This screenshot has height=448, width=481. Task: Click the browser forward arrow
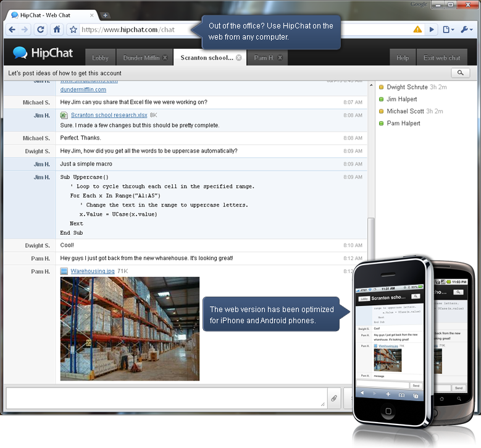click(x=25, y=30)
